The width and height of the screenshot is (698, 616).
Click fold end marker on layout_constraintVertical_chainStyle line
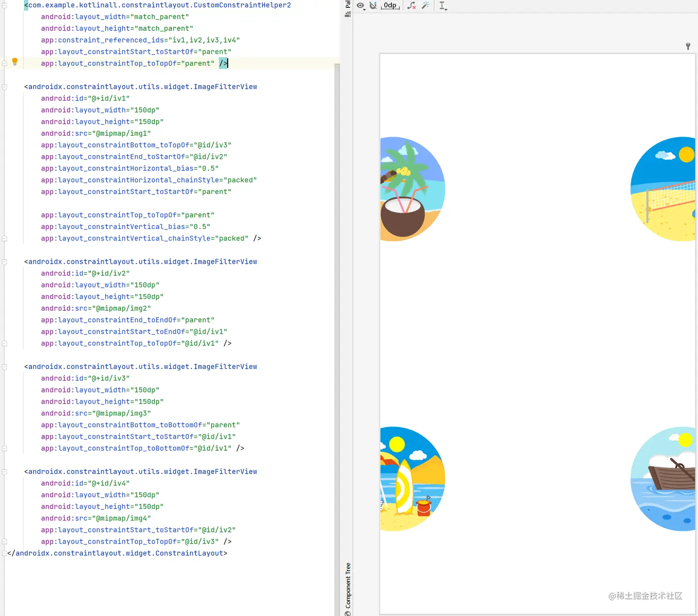coord(5,238)
